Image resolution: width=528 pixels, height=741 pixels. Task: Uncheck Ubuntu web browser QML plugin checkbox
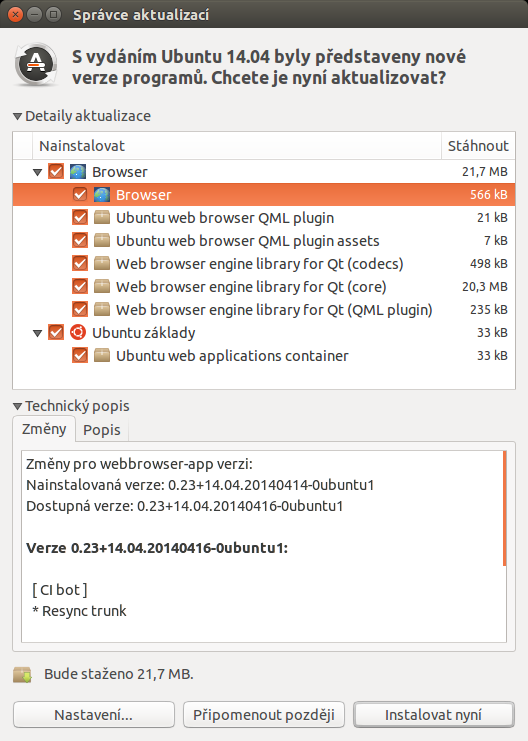click(80, 217)
